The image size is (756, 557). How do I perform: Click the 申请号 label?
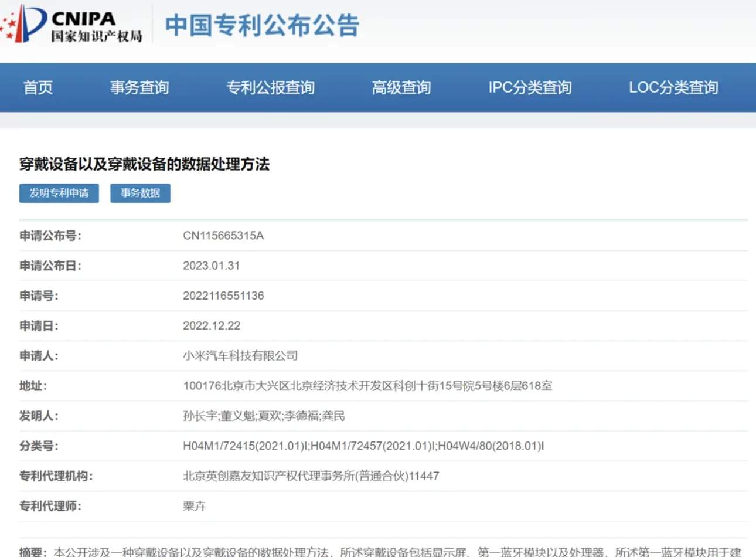[x=39, y=296]
